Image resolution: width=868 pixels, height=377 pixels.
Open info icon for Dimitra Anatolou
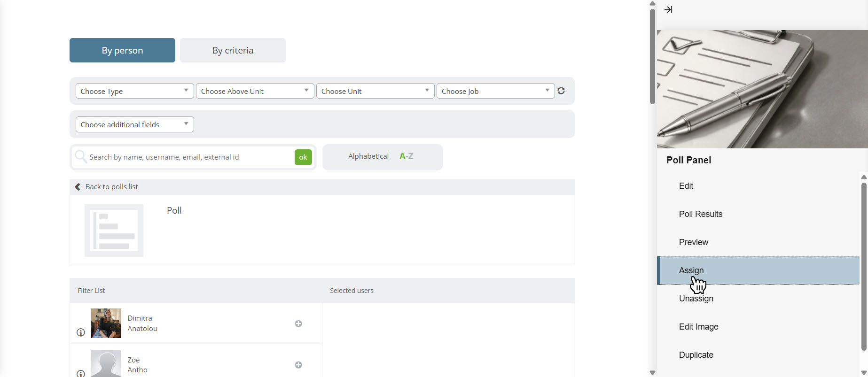click(x=81, y=332)
